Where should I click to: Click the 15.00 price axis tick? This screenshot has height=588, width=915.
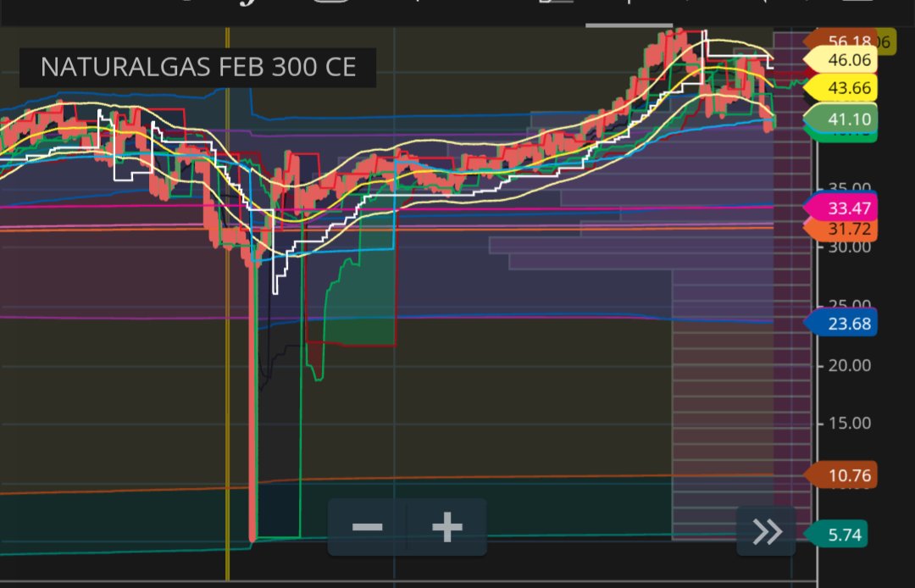[x=849, y=423]
